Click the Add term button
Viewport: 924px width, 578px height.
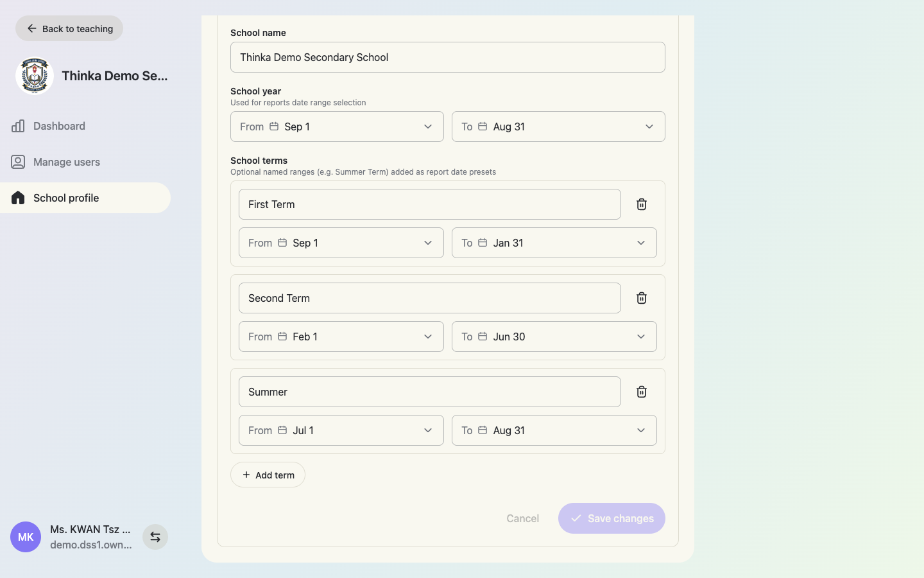(268, 475)
